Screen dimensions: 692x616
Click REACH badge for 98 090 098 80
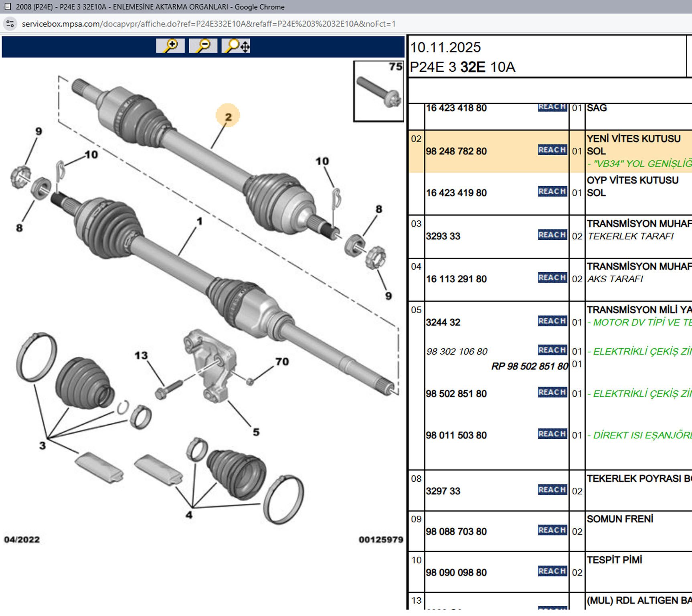tap(552, 571)
